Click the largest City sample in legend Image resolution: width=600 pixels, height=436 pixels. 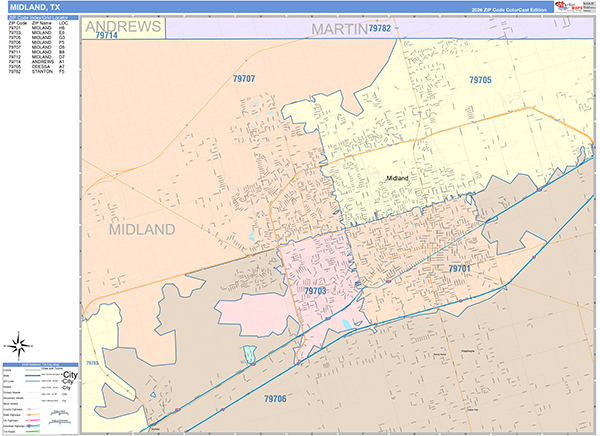(x=70, y=375)
